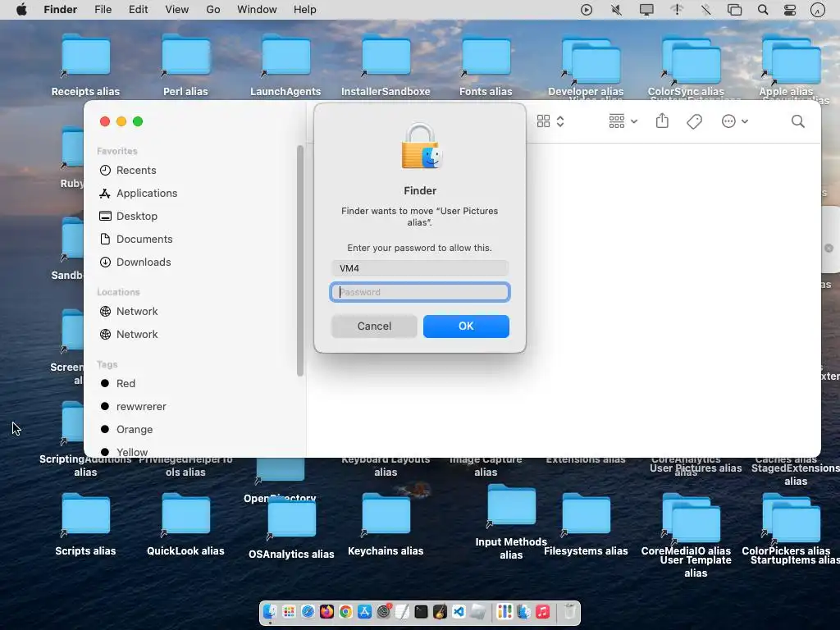Screen dimensions: 840x630
Task: Open the Window menu
Action: tap(257, 10)
